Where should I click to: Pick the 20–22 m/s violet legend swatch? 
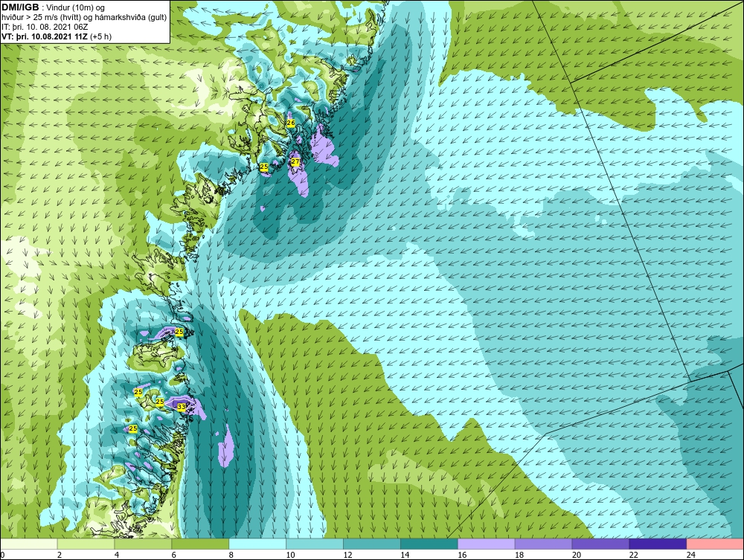point(600,544)
